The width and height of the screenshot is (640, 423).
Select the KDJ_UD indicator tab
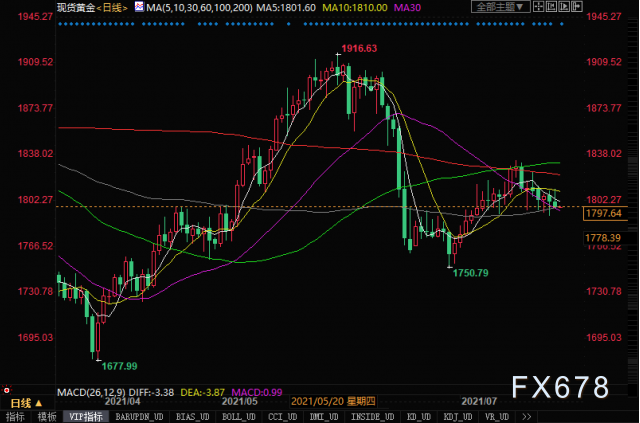pos(458,417)
